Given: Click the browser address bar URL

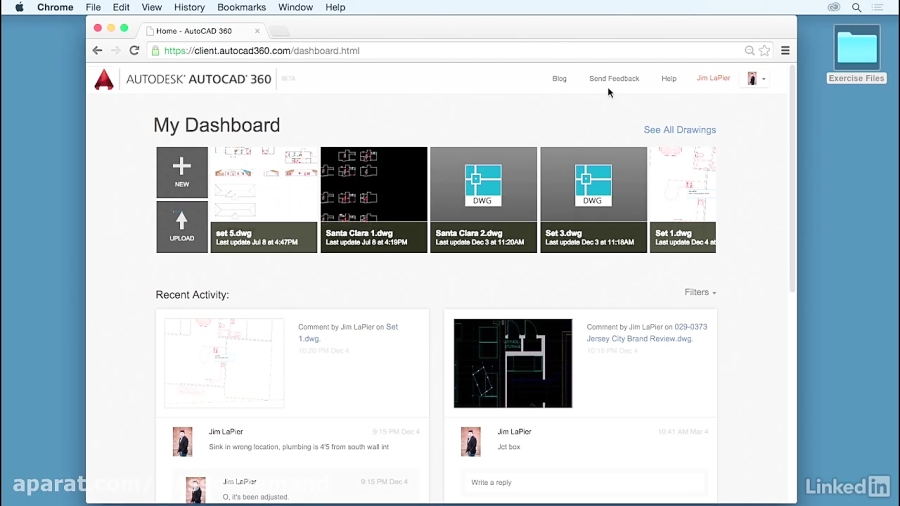Looking at the screenshot, I should coord(262,50).
